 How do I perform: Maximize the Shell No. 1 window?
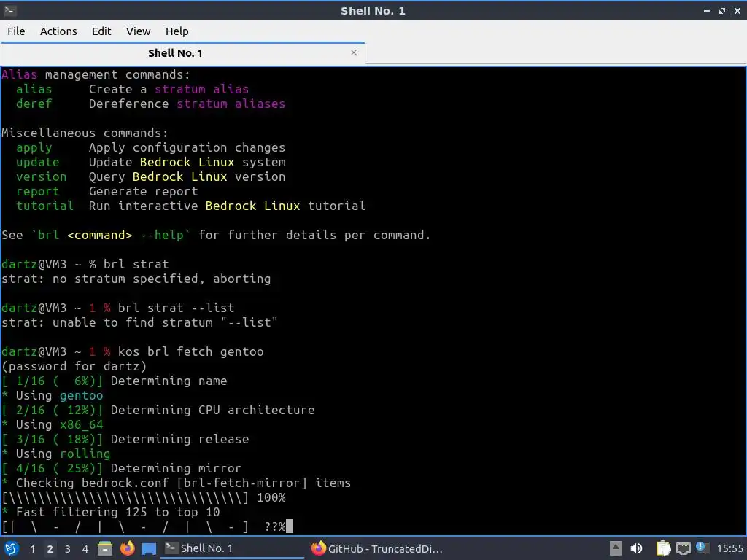tap(722, 10)
